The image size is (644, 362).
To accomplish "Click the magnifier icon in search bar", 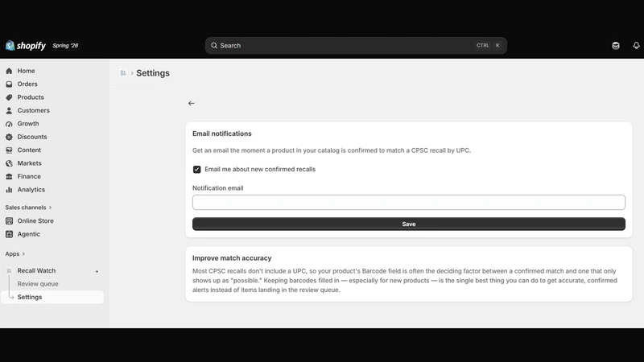I will (214, 46).
